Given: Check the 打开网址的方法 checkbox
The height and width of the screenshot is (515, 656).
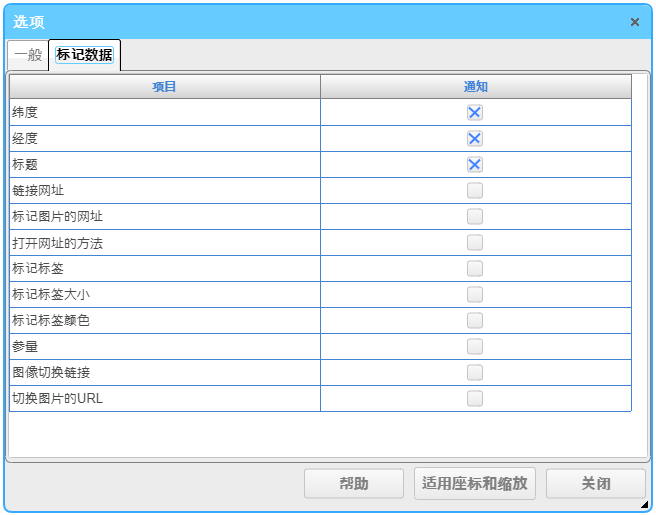Looking at the screenshot, I should (x=475, y=242).
